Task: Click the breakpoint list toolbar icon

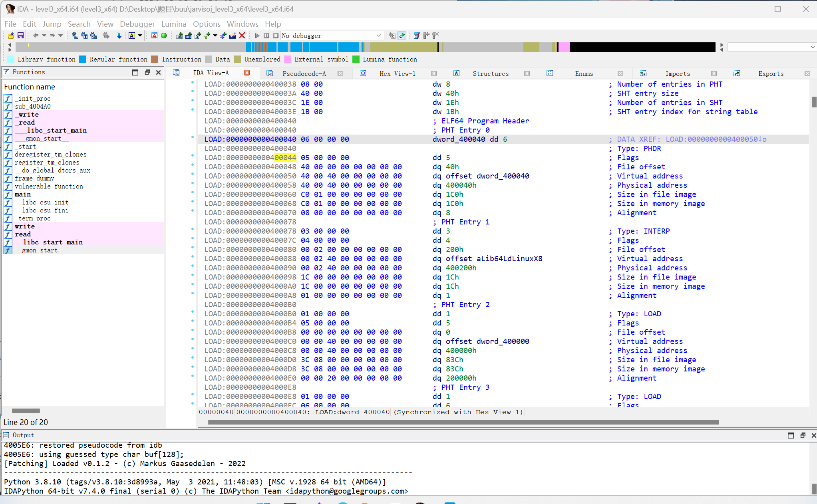Action: (x=417, y=36)
